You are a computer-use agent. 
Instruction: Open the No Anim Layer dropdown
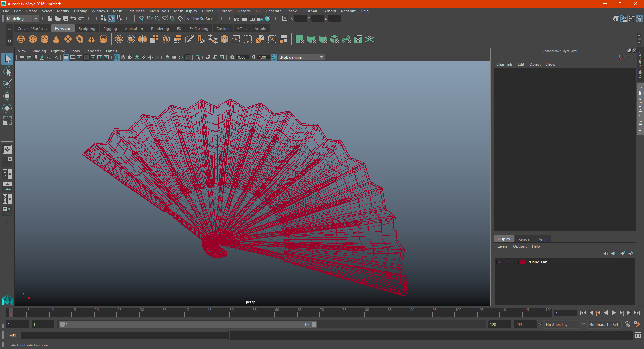(x=561, y=325)
